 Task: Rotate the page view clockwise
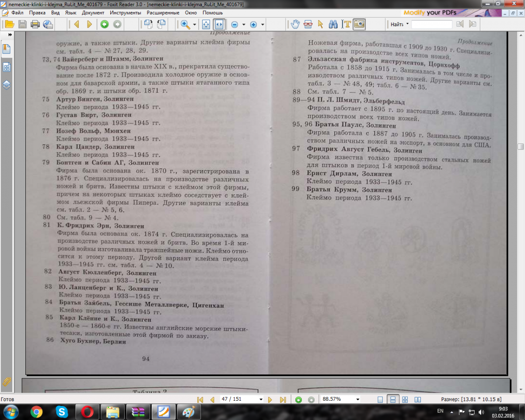(148, 24)
